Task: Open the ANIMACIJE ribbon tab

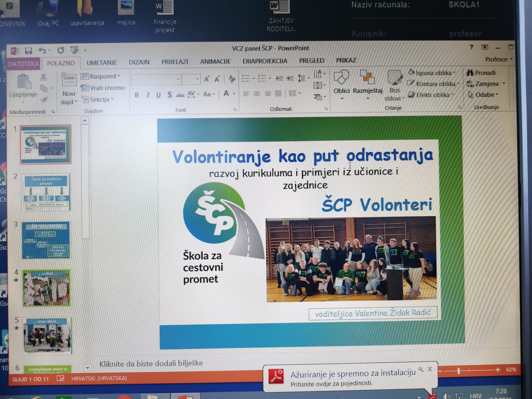Action: click(215, 62)
